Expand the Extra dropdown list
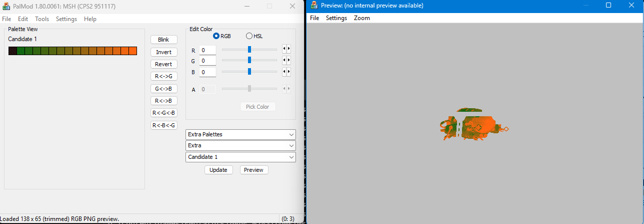This screenshot has width=644, height=224. 240,145
